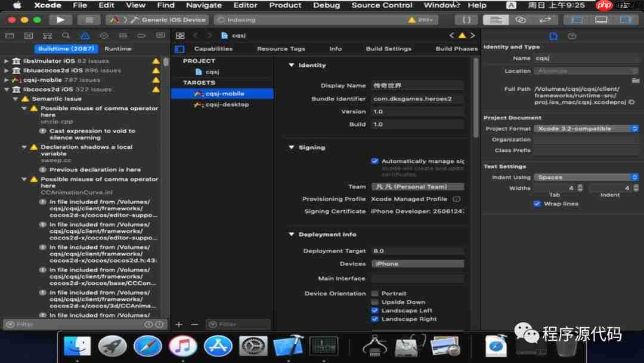
Task: Enable the Portrait orientation checkbox
Action: coord(374,294)
